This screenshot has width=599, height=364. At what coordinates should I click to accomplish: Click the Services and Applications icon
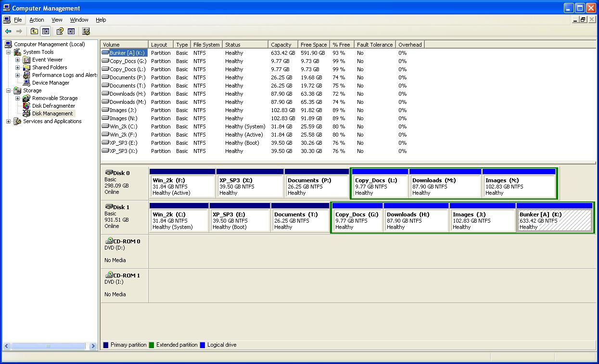pos(17,121)
